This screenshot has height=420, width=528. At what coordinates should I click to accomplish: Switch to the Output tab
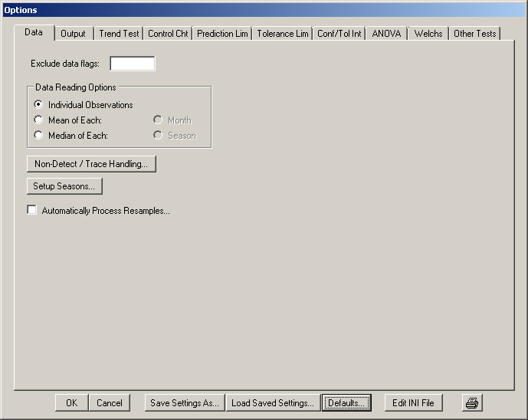coord(74,34)
